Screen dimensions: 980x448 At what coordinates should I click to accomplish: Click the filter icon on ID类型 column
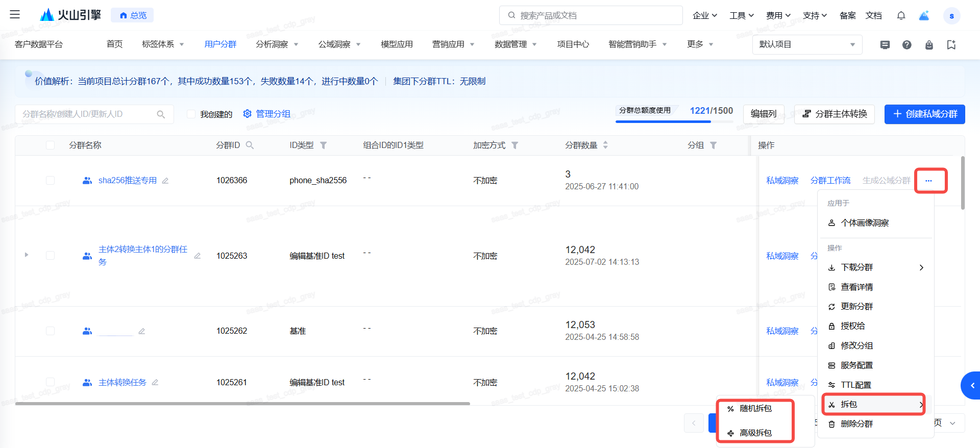tap(323, 145)
